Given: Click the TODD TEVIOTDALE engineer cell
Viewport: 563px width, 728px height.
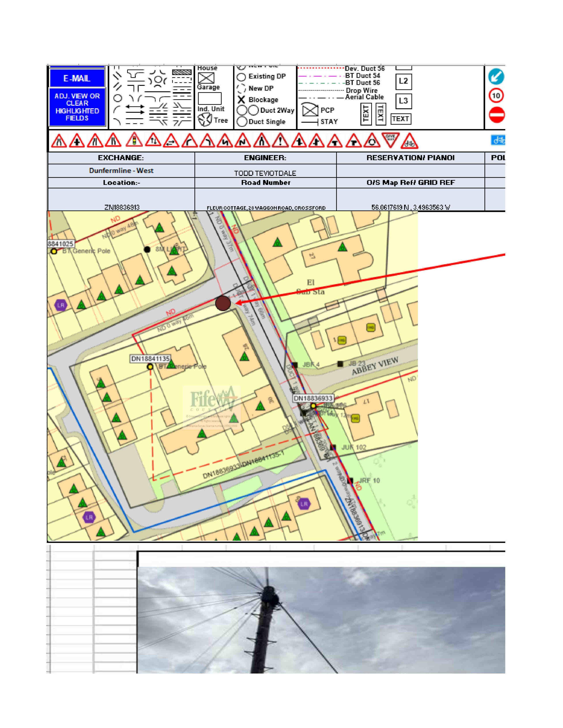Looking at the screenshot, I should click(265, 171).
